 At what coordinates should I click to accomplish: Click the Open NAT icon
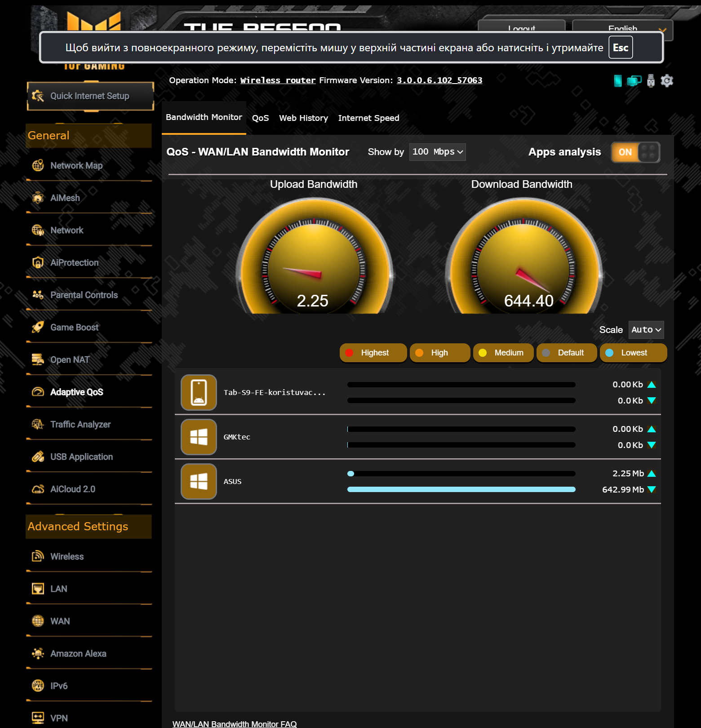tap(38, 360)
